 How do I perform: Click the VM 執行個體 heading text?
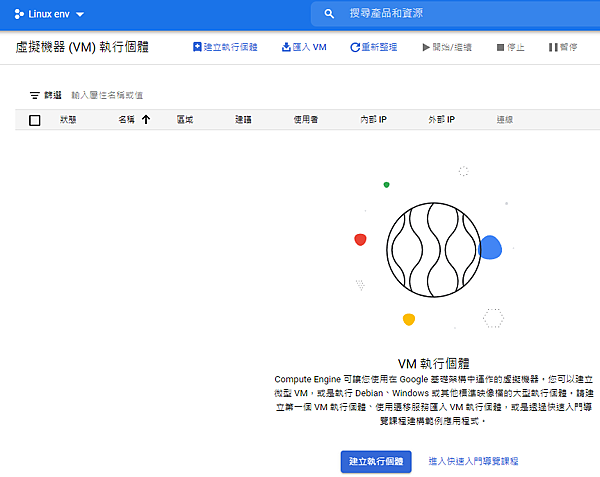pos(434,363)
